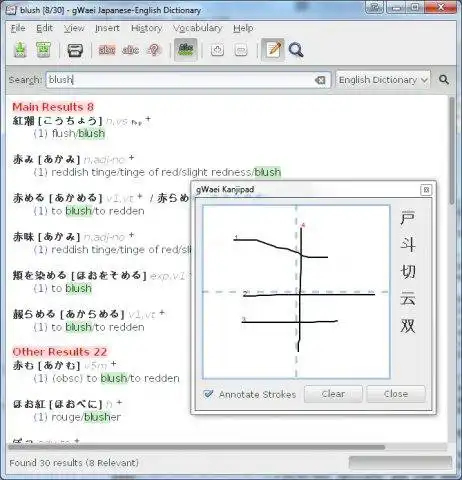Select kanji candidate 云 in Kanjipad
462x480 pixels.
click(408, 298)
